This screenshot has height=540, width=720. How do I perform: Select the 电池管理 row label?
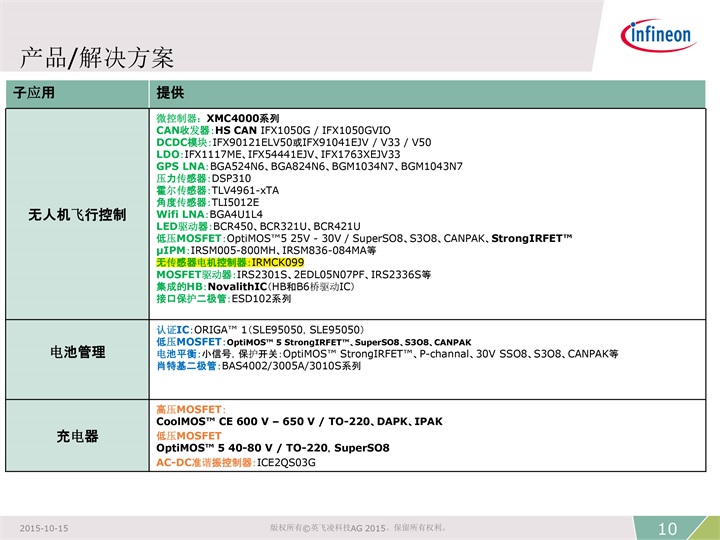[78, 352]
